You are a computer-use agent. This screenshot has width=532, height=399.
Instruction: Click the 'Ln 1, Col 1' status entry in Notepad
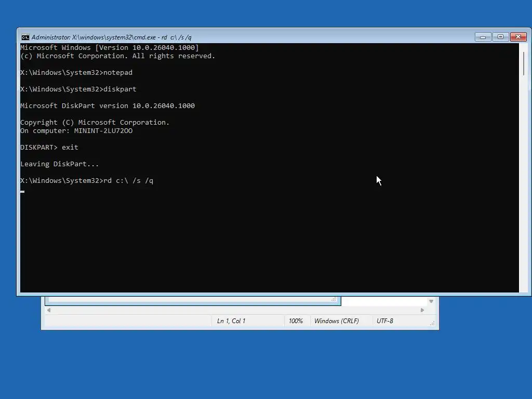(x=231, y=321)
